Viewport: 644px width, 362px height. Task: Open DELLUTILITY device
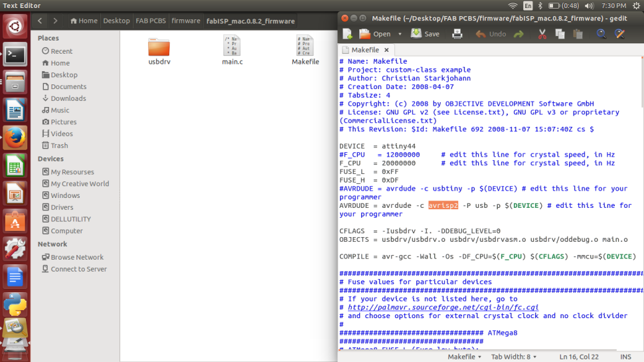[66, 219]
